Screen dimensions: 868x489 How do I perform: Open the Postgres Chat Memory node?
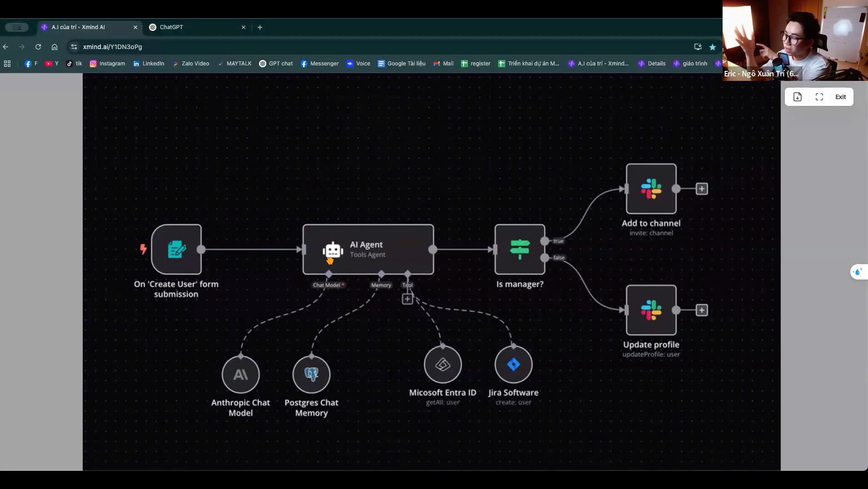tap(311, 374)
